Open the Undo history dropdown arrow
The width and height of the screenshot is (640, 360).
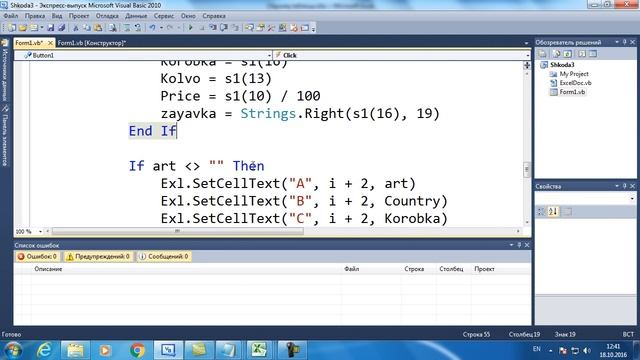click(x=161, y=28)
